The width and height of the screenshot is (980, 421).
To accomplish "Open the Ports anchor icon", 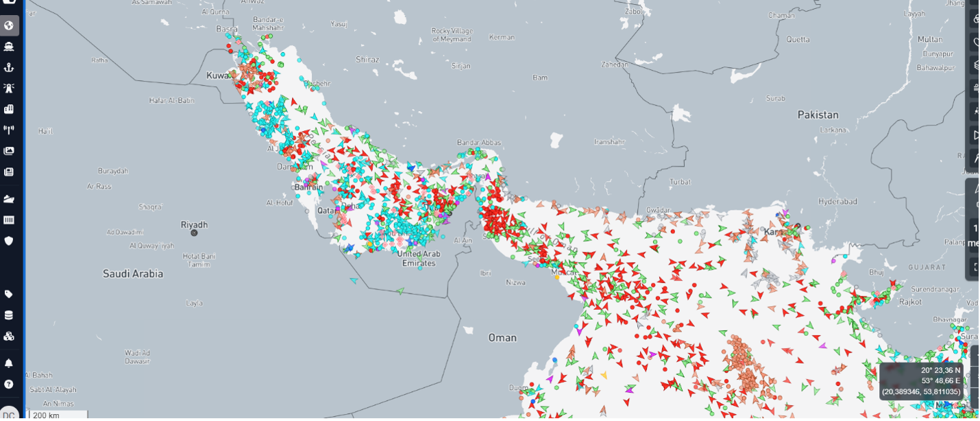I will coord(10,67).
